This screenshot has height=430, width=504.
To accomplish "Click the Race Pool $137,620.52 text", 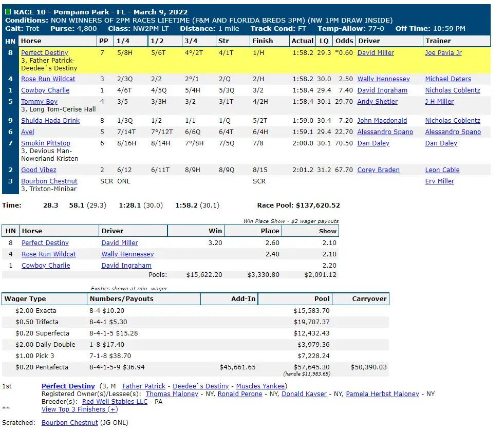I will click(298, 205).
